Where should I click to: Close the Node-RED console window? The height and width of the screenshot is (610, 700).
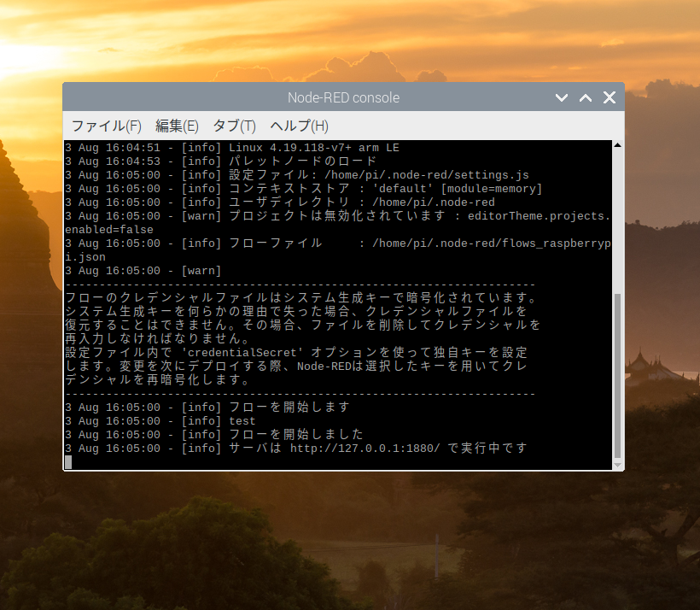point(610,97)
